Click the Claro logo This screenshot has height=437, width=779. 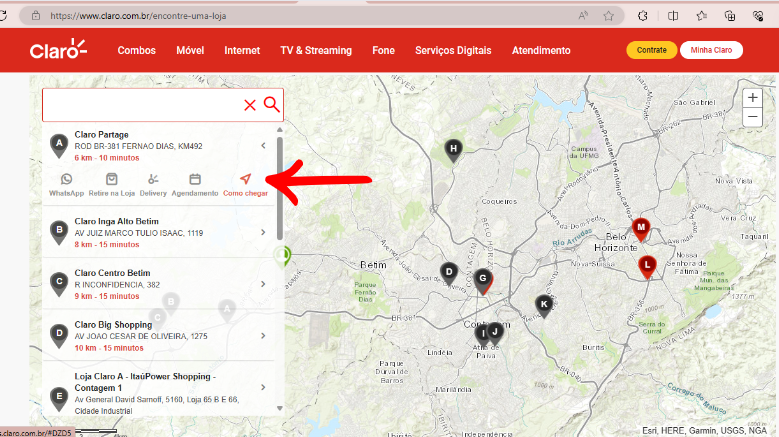click(x=58, y=49)
